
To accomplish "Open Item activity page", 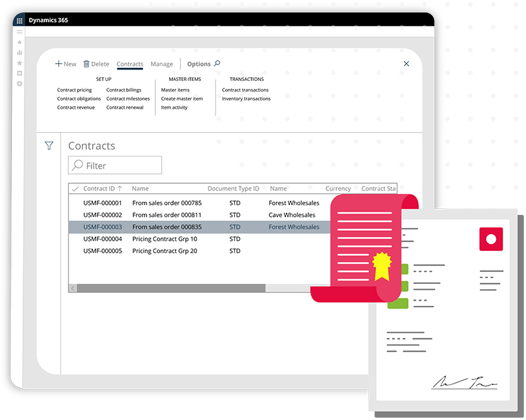I will coord(174,107).
